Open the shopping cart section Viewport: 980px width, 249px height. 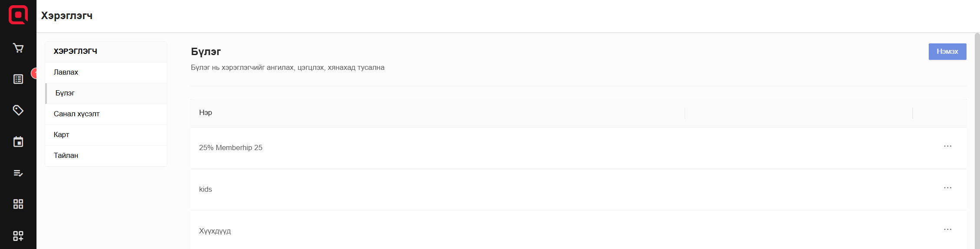(x=18, y=48)
